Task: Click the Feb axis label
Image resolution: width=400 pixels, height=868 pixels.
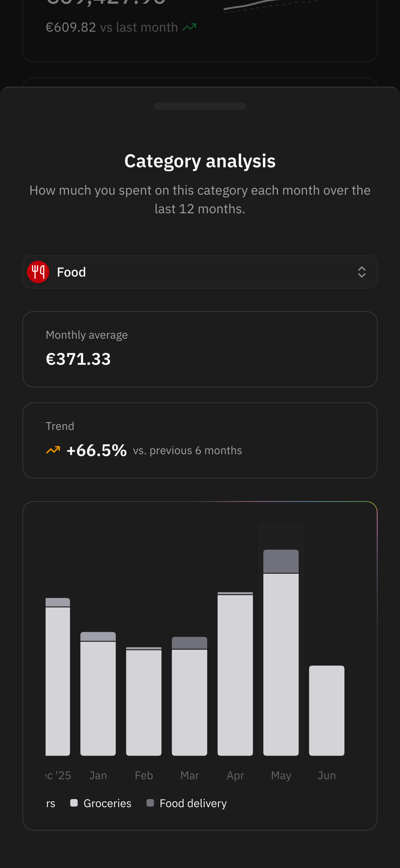Action: click(x=144, y=775)
